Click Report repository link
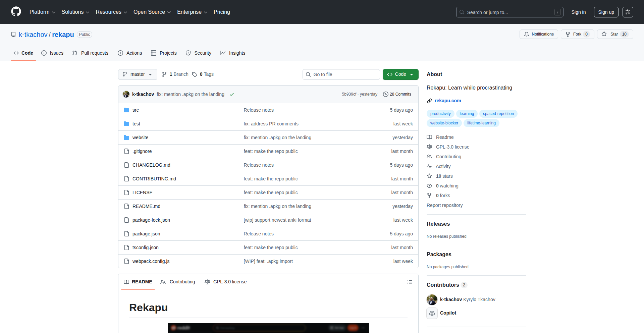The width and height of the screenshot is (644, 333). tap(444, 205)
